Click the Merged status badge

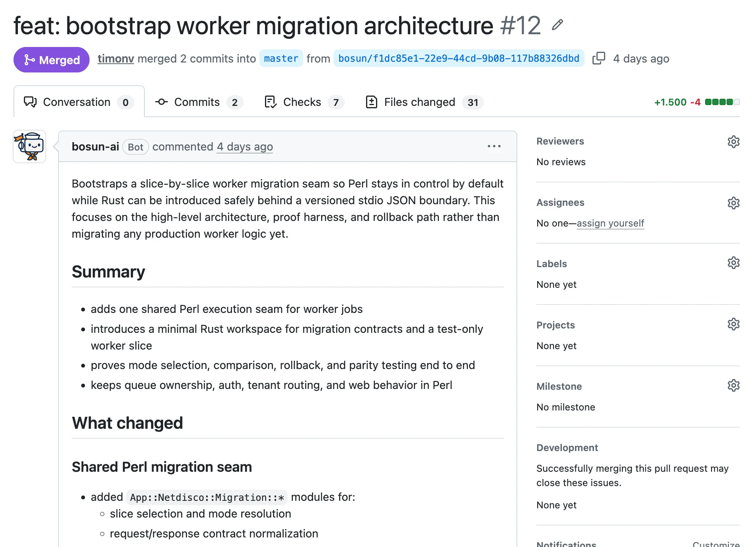51,60
